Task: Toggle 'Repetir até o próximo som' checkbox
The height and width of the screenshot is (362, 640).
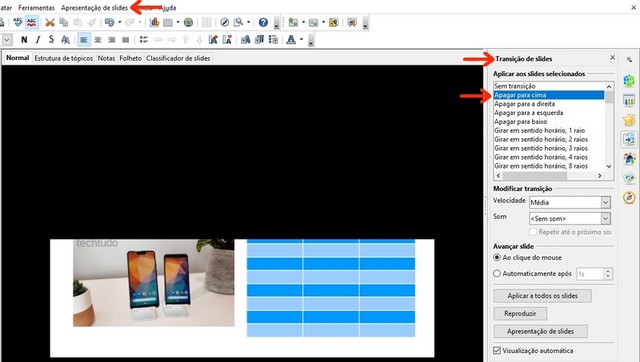Action: point(533,232)
